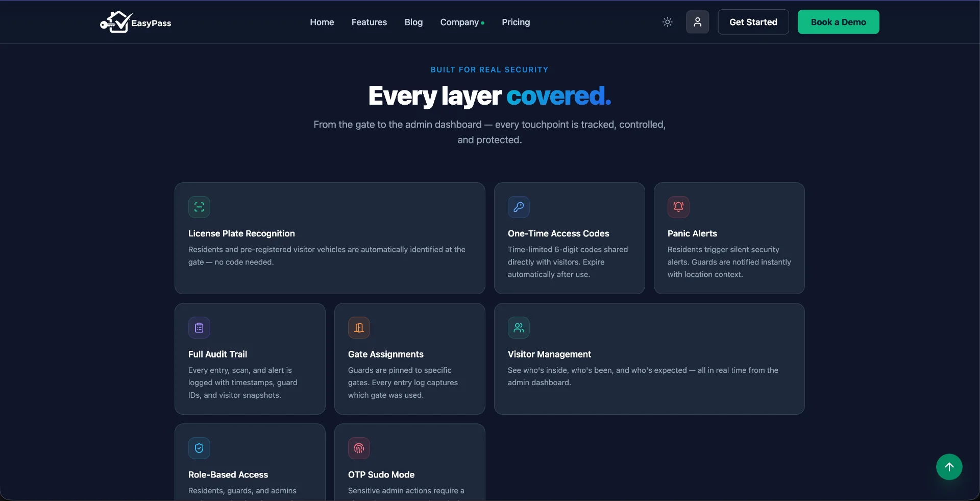
Task: Click the 'Guards are pinned to specific gates' description
Action: [403, 383]
